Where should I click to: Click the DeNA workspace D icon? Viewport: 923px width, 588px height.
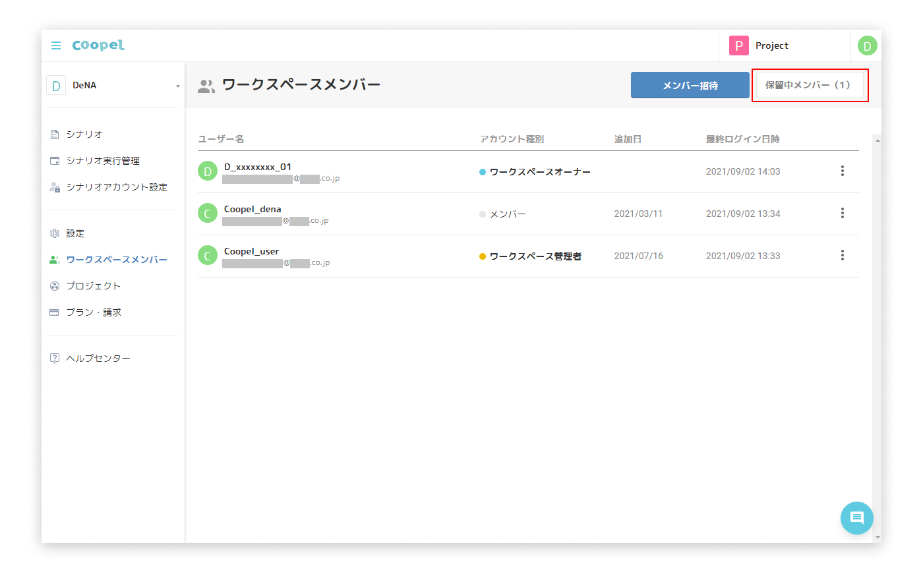pos(56,85)
